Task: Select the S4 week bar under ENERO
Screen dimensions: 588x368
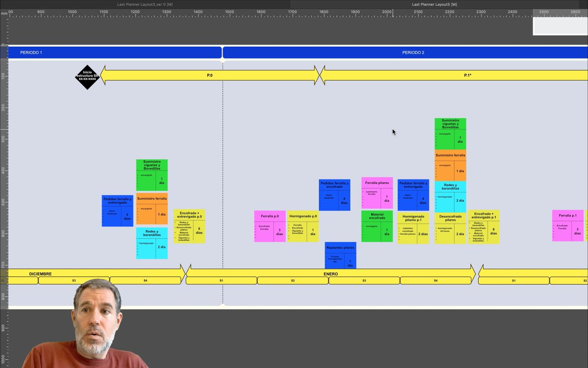Action: point(436,281)
